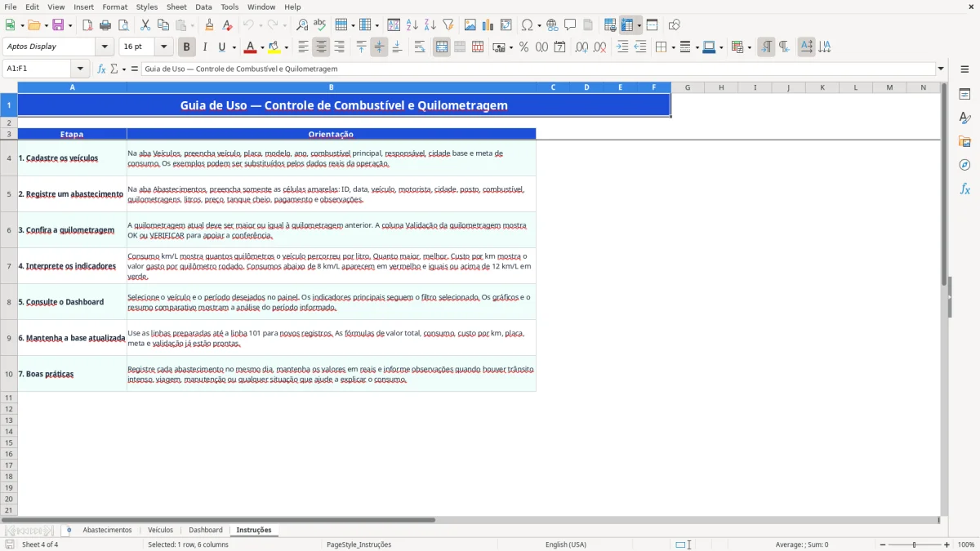Click the formula input line

(x=538, y=69)
